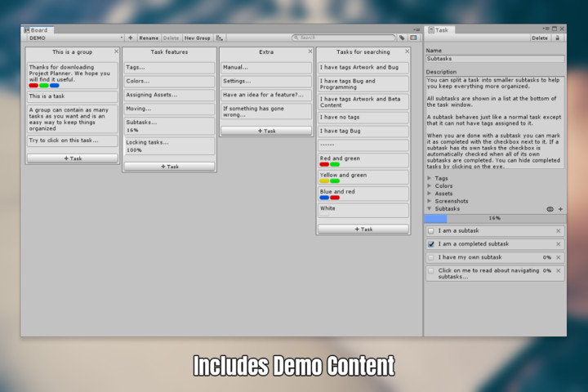Open the sort options icon next to New Group
Screen dimensions: 588x392
[x=220, y=38]
